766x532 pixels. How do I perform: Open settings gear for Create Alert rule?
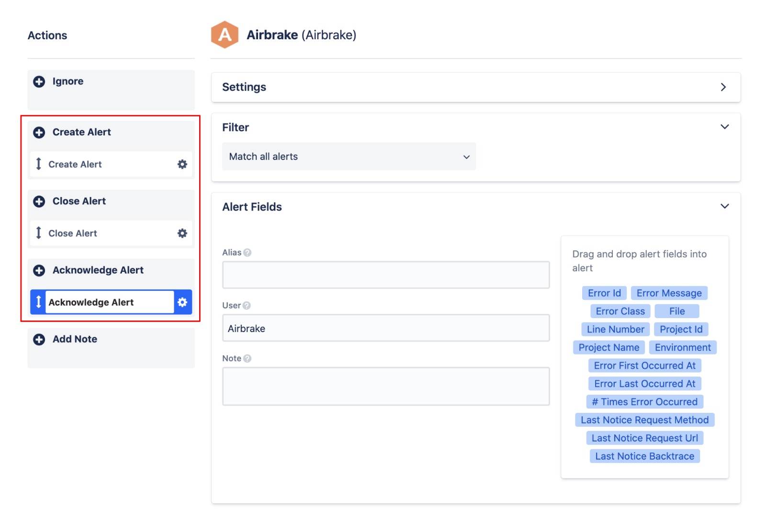182,164
